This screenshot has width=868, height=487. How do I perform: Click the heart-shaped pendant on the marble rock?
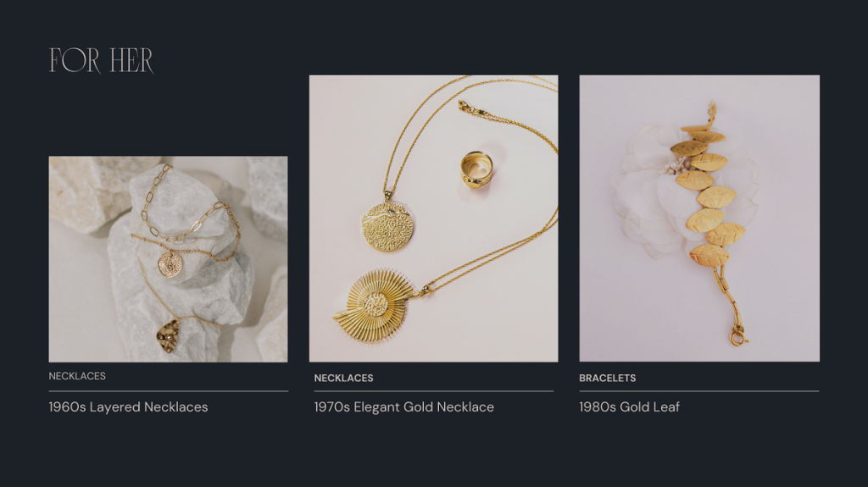pos(169,336)
